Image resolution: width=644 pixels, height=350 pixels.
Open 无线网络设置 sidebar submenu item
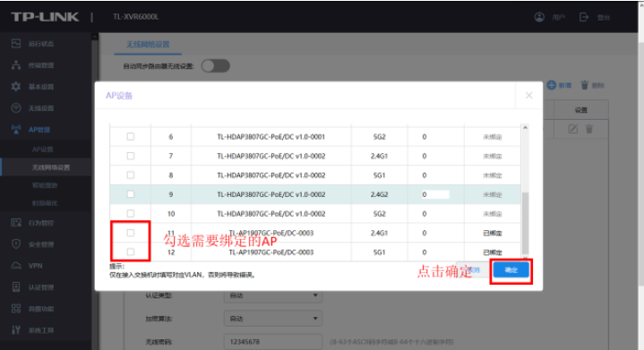tap(51, 167)
